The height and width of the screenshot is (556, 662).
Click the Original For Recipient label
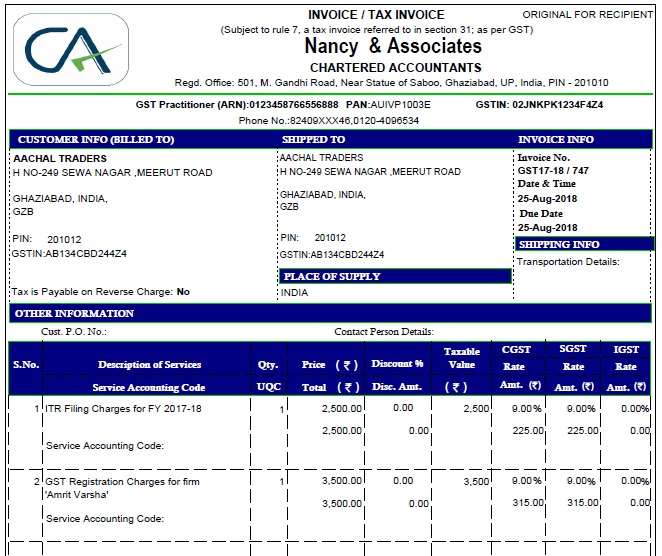[x=587, y=14]
